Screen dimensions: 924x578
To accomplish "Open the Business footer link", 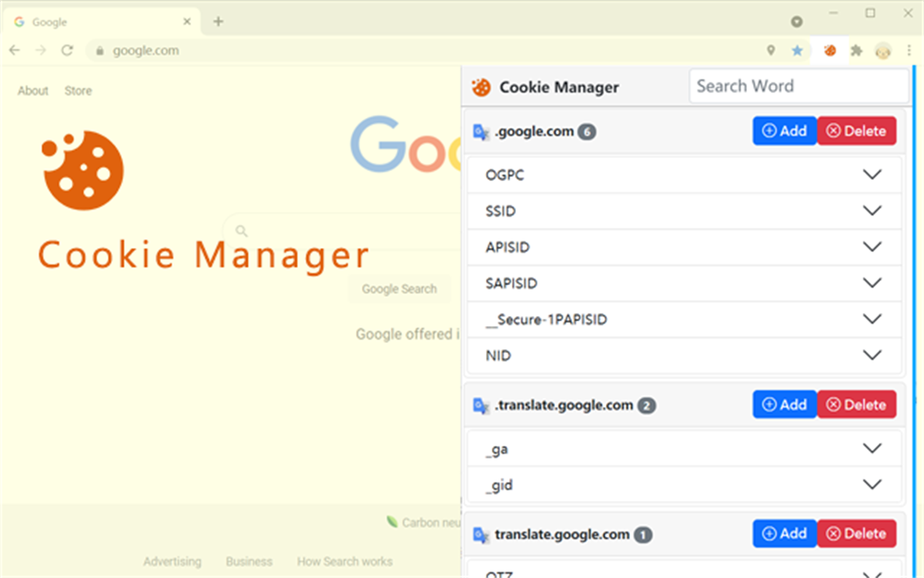I will [249, 562].
